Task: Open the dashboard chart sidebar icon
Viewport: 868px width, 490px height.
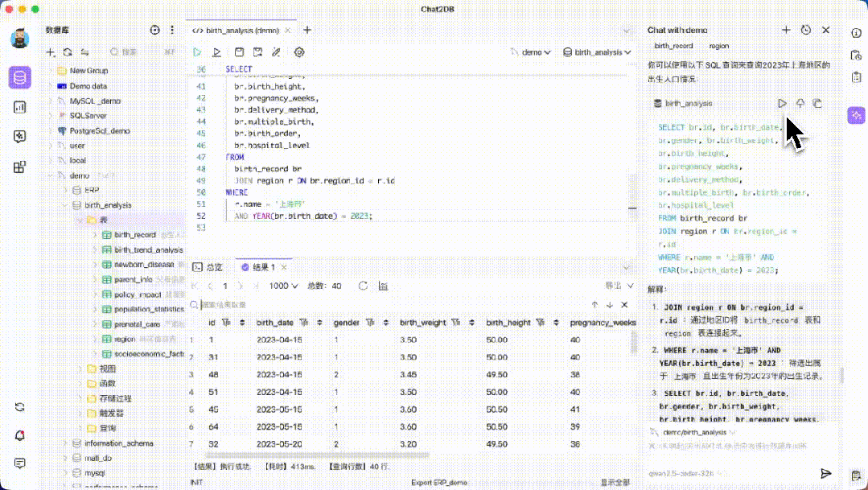Action: (19, 107)
